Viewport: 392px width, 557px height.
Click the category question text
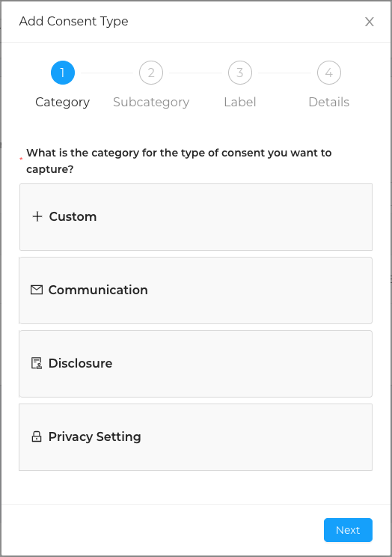click(179, 161)
